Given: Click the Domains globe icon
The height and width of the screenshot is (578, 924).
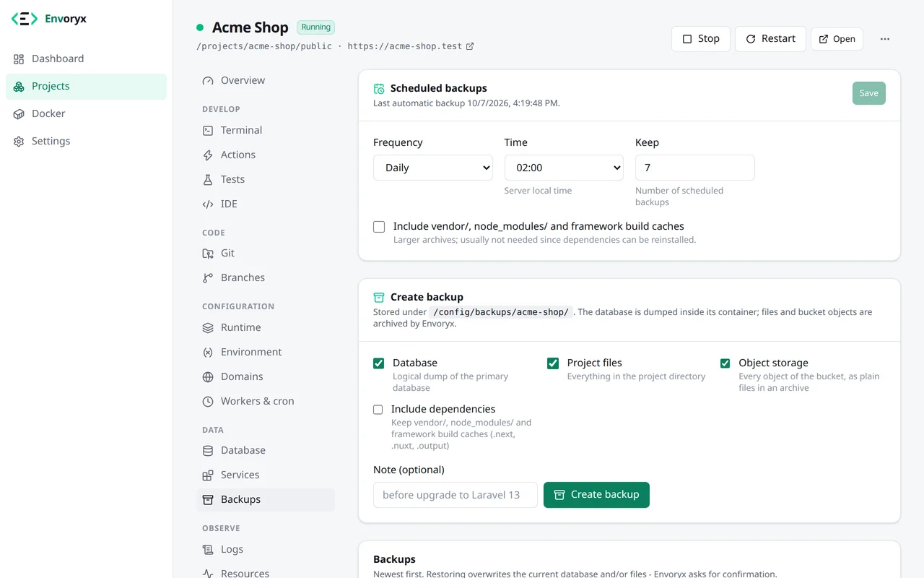Looking at the screenshot, I should pyautogui.click(x=208, y=376).
